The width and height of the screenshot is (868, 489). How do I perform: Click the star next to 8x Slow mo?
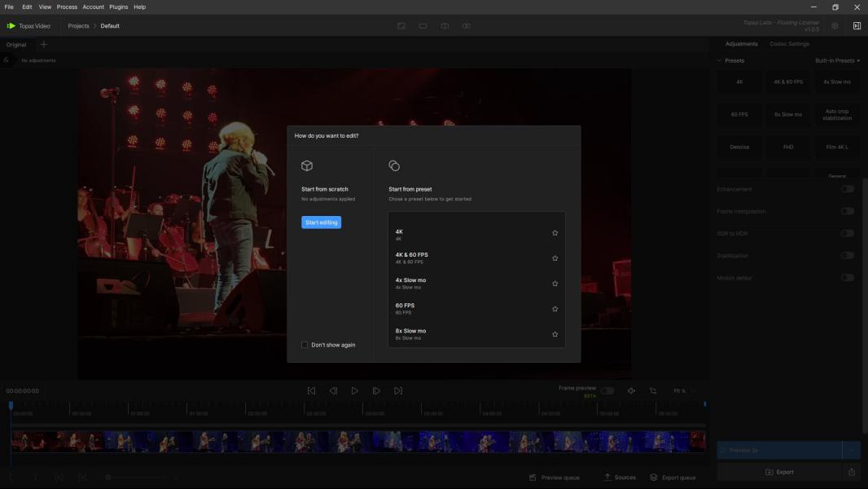pos(555,334)
